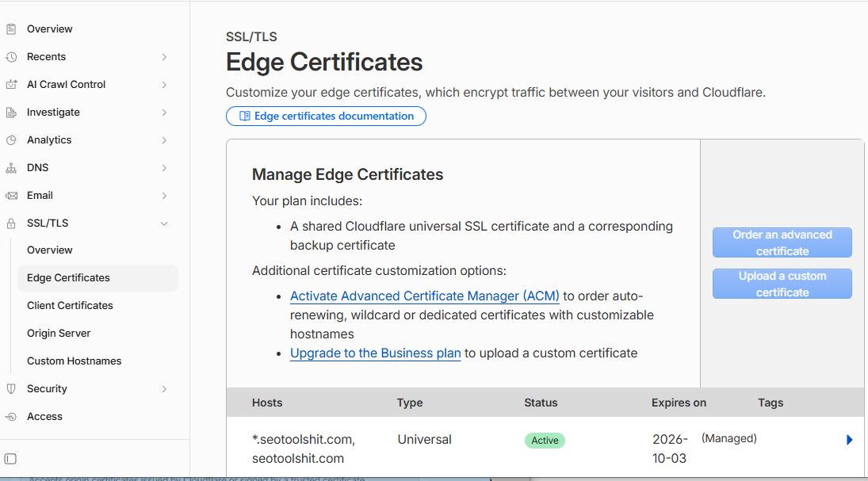Click the 2026-10-03 expiry date
This screenshot has width=868, height=481.
[x=670, y=449]
